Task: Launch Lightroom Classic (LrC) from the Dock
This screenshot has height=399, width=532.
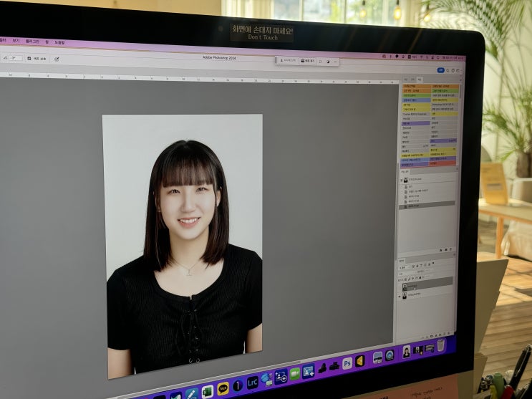Action: [x=253, y=383]
